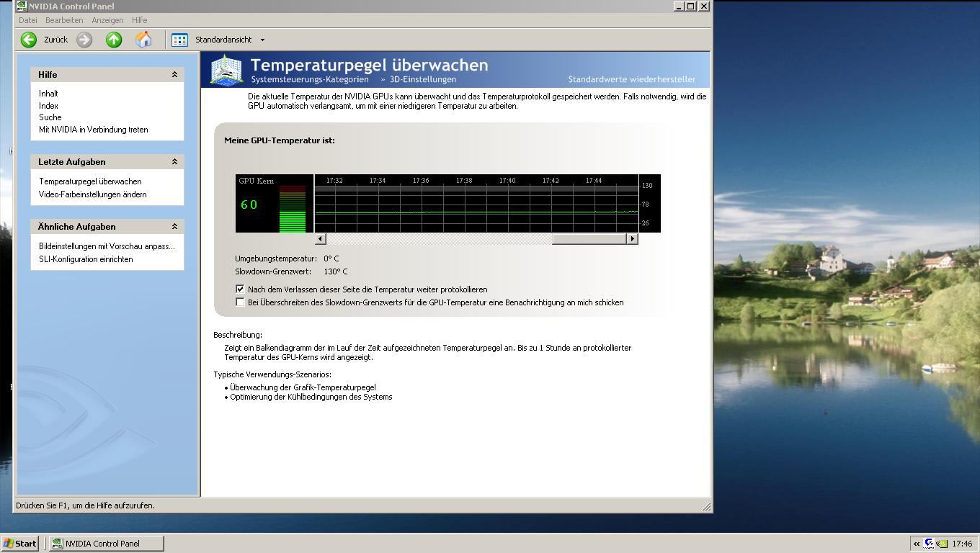Click the GPU Kern temperature bar gauge

(292, 208)
